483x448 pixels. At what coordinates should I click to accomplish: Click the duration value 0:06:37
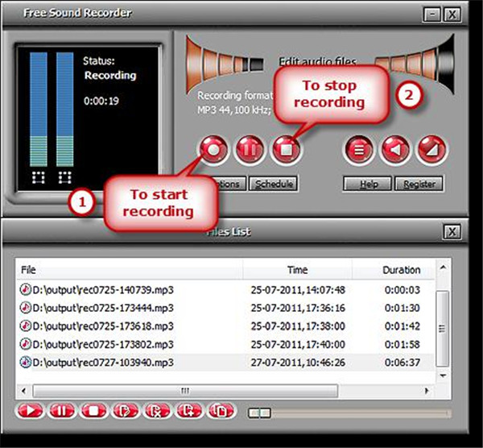click(x=402, y=363)
